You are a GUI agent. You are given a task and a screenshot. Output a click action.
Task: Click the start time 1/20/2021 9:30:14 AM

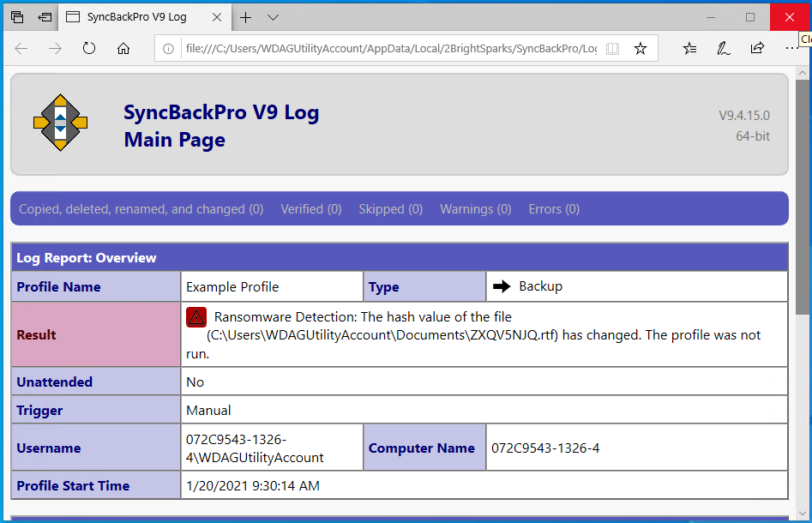point(253,486)
